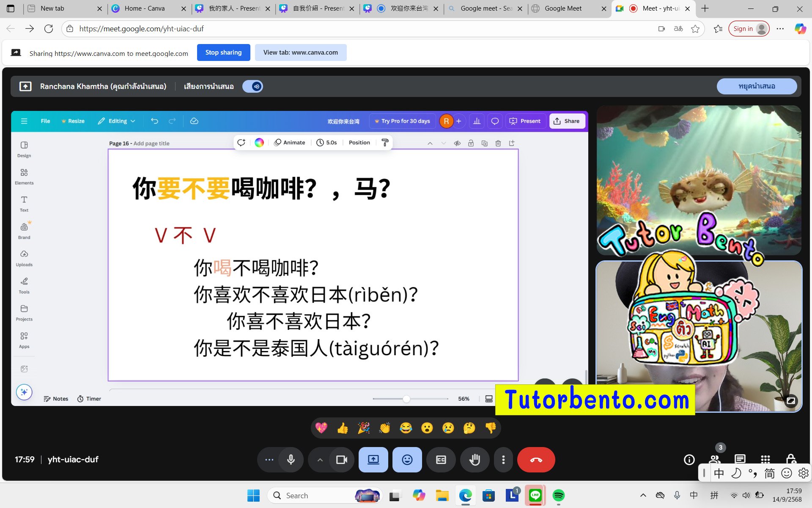Raise hand in Google Meet
Screen dimensions: 812x508
coord(475,459)
